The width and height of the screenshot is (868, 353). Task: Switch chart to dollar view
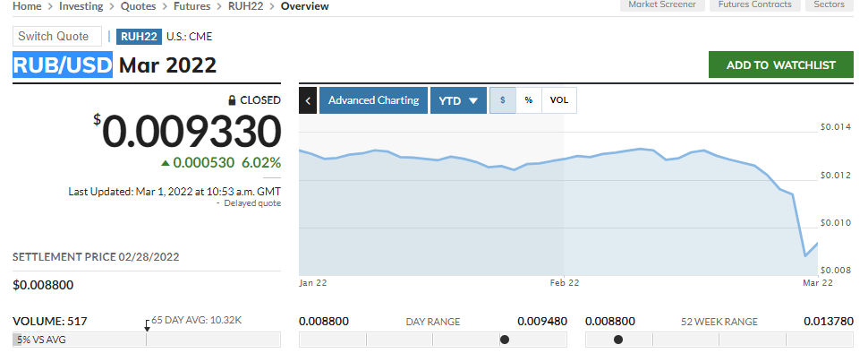503,100
